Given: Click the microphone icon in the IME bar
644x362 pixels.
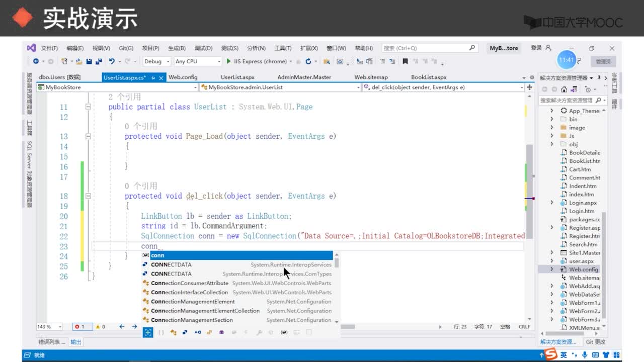Looking at the screenshot, I should coord(586,355).
